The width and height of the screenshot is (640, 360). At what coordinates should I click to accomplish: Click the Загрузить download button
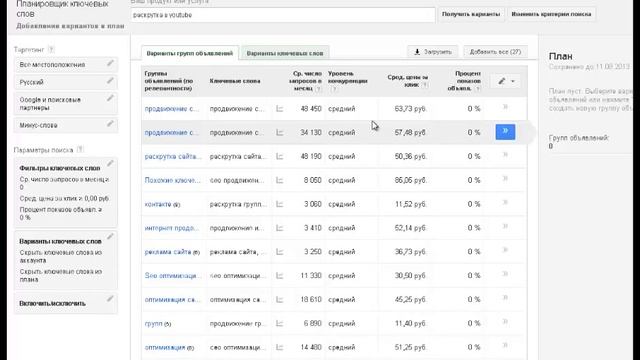coord(433,52)
